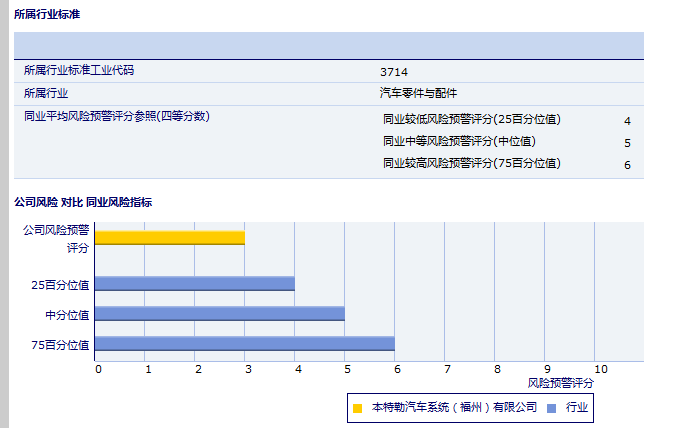The width and height of the screenshot is (673, 428).
Task: Click the blue 中分位值 bar in chart
Action: 220,313
